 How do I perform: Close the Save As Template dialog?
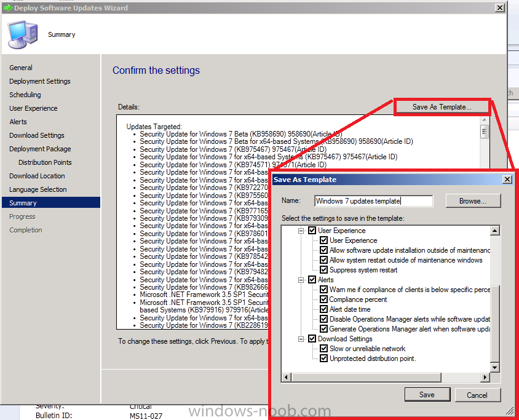click(507, 180)
